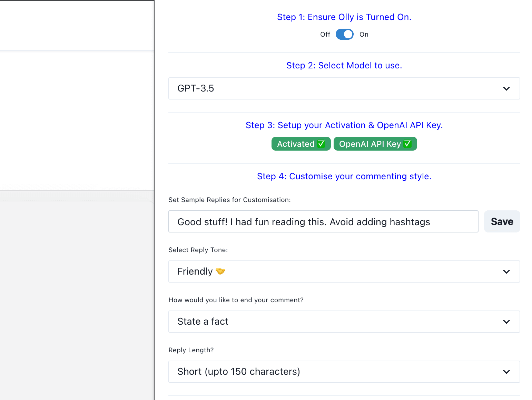Click the chevron arrow on model selector
The image size is (532, 400).
click(506, 88)
